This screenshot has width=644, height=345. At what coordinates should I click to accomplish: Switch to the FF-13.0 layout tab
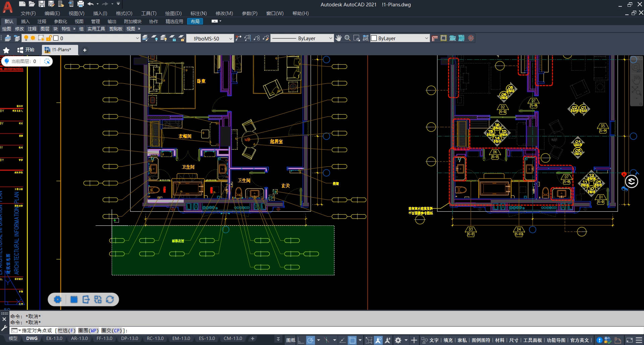pos(104,339)
